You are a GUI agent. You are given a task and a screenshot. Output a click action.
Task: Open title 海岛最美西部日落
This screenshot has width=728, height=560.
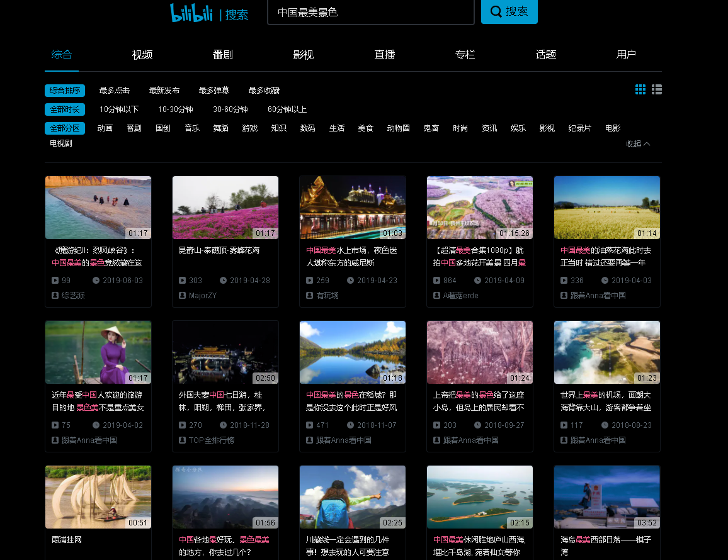click(606, 546)
